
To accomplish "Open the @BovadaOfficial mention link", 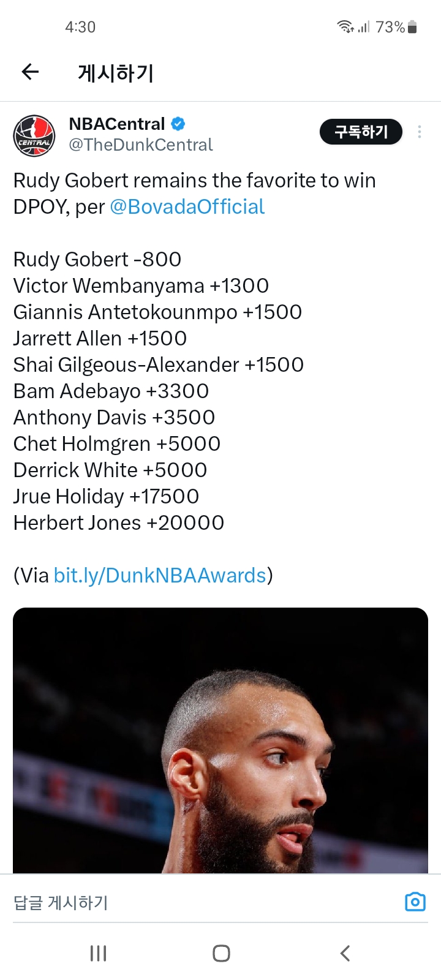I will [187, 207].
